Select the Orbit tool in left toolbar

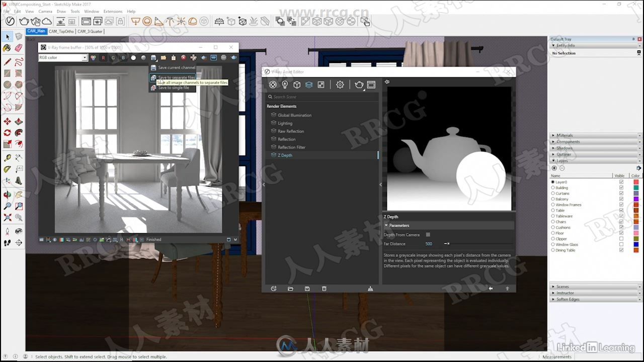tap(7, 194)
